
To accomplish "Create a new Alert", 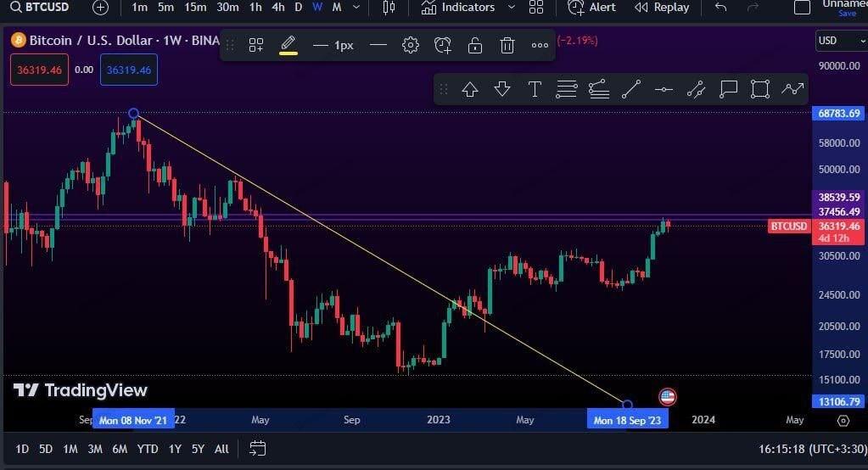I will pyautogui.click(x=591, y=7).
